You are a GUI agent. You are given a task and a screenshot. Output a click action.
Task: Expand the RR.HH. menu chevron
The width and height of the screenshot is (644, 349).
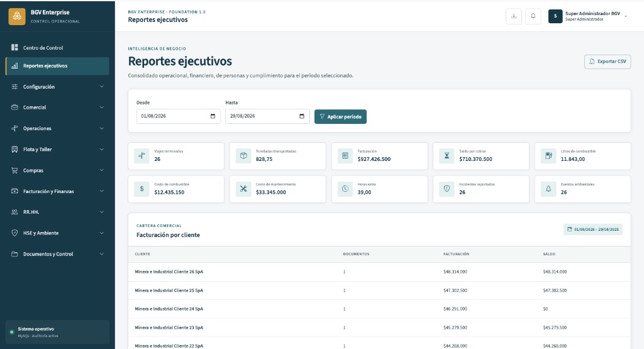pos(101,212)
